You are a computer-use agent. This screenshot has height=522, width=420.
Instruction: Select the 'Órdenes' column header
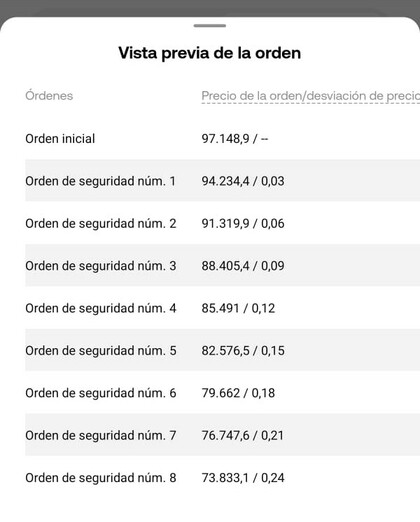coord(49,96)
